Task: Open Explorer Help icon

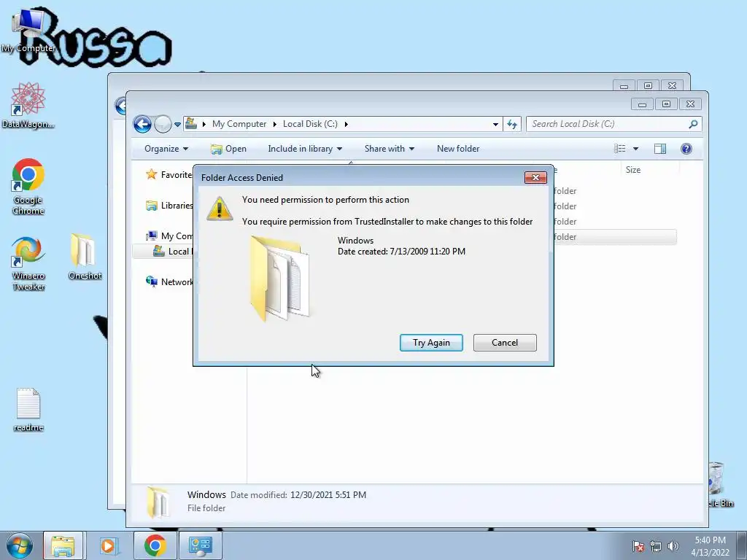Action: [686, 149]
